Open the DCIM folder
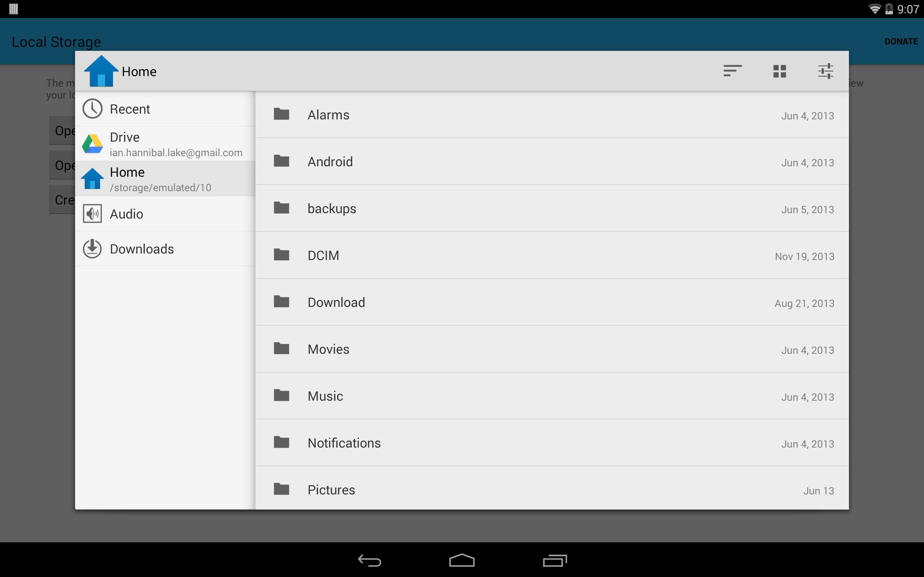This screenshot has width=924, height=577. tap(552, 255)
